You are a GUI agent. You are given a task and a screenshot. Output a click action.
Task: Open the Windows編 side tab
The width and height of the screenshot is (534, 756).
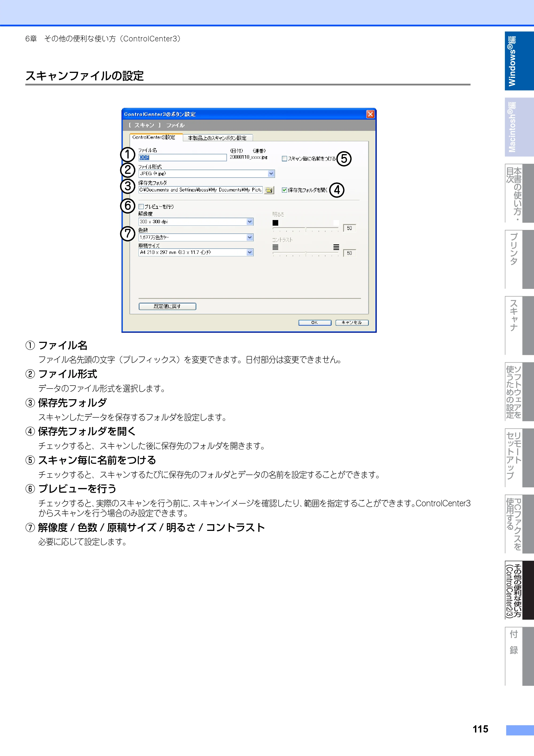519,61
